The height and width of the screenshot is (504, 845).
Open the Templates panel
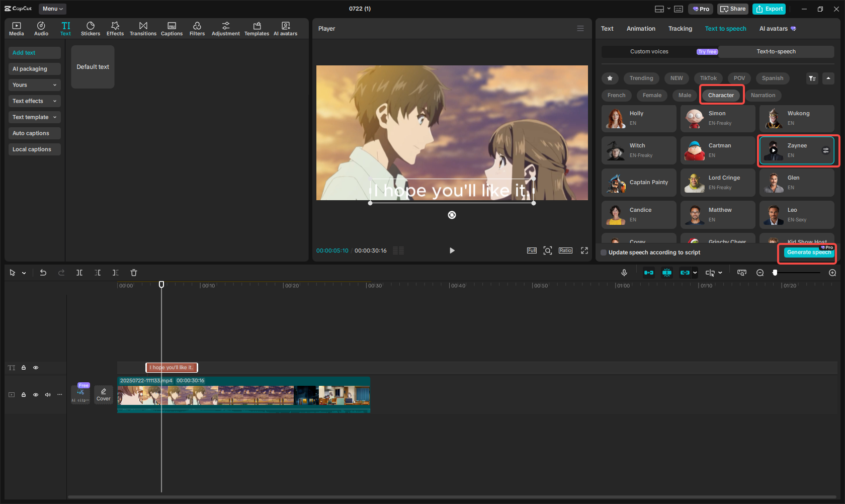tap(257, 28)
